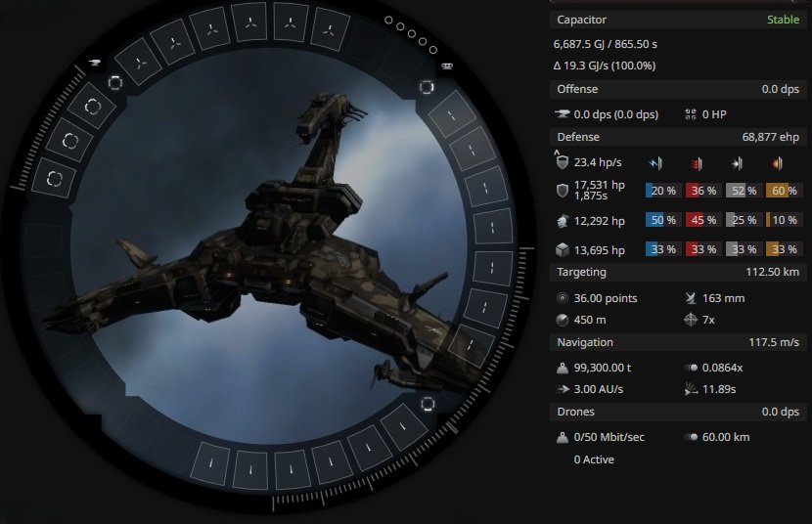Viewport: 812px width, 524px height.
Task: Click the sensor strength icon beside 36.00 points
Action: click(x=562, y=298)
